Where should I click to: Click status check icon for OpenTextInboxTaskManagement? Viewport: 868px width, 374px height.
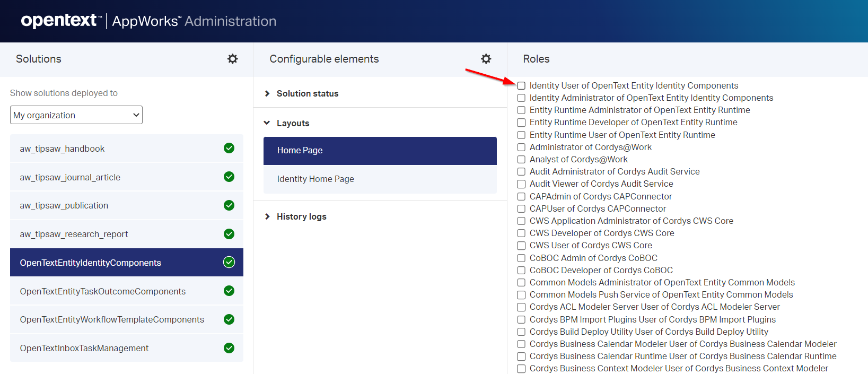[x=229, y=348]
